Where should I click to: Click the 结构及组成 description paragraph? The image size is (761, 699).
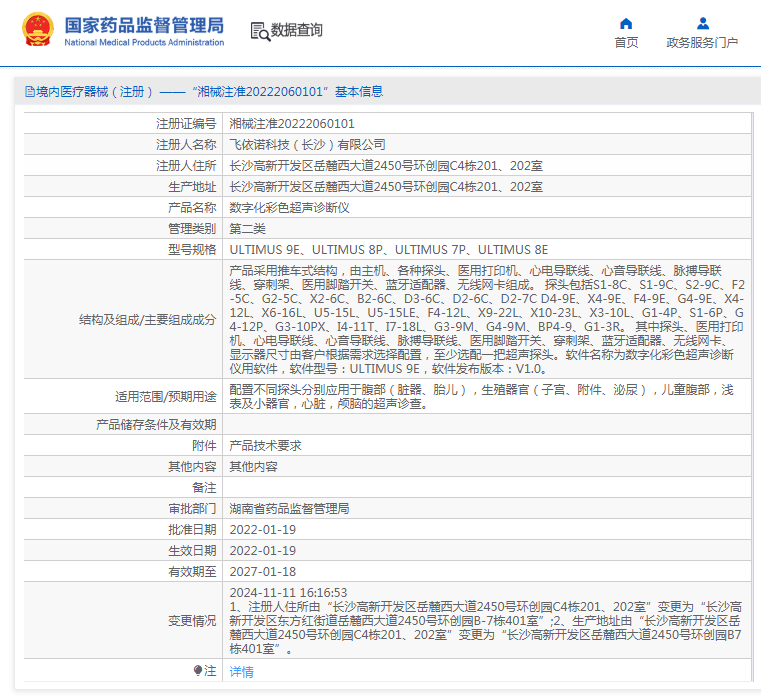point(487,319)
